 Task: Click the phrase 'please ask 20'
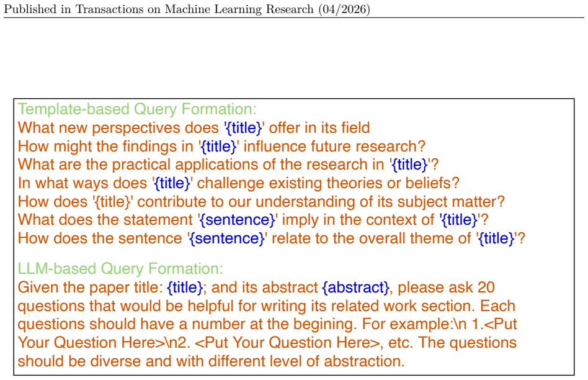[446, 287]
